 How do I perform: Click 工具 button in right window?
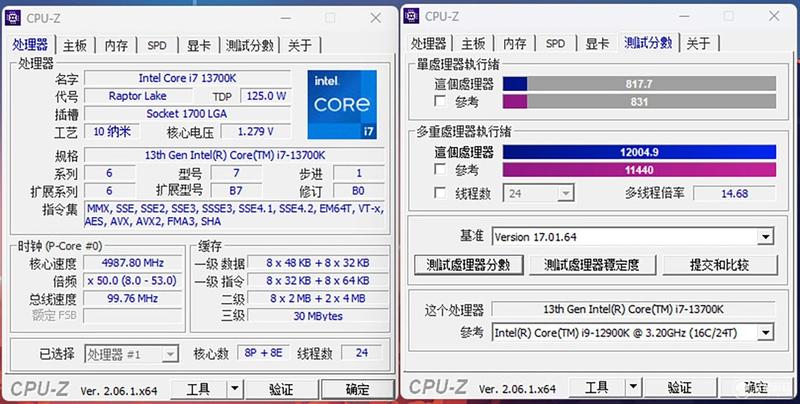(597, 387)
